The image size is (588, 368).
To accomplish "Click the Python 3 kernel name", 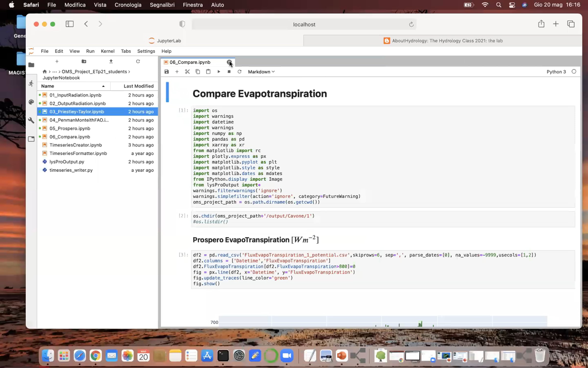I will pos(556,72).
